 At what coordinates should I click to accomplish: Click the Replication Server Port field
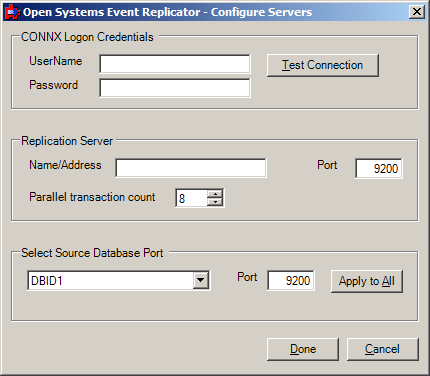click(379, 168)
